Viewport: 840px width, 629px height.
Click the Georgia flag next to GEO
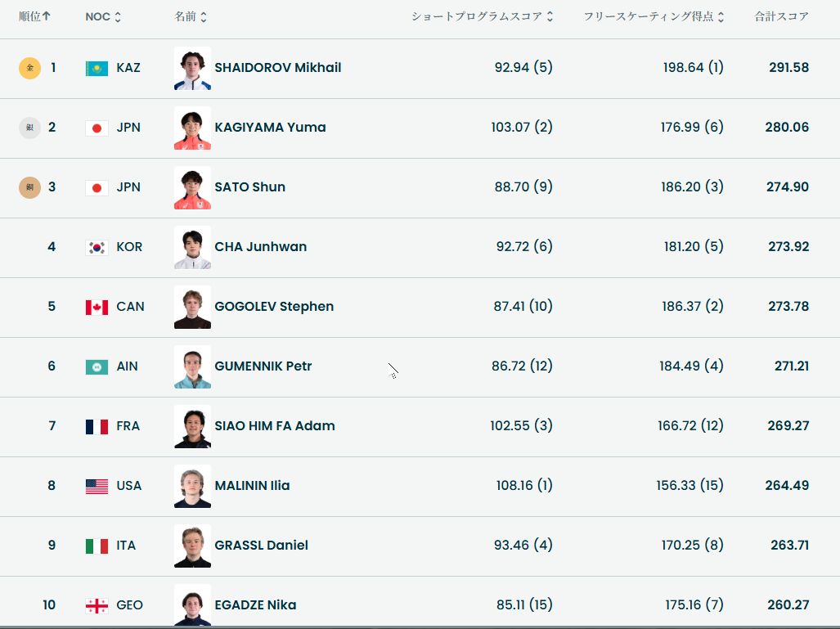[x=97, y=605]
